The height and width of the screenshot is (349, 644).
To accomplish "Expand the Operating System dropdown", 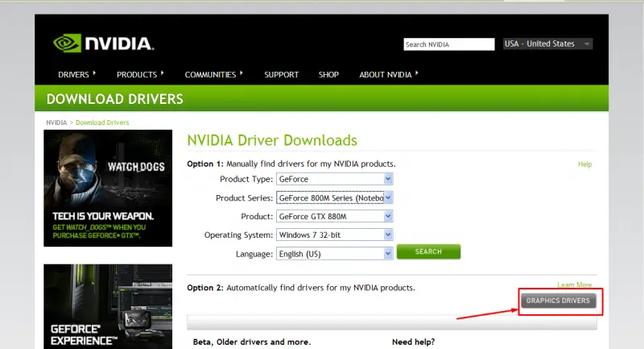I will tap(334, 235).
